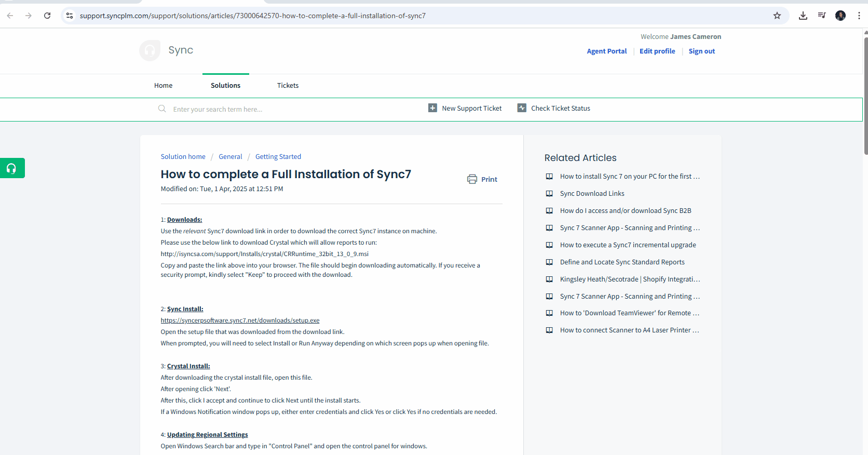Click the Downloads: section heading

point(184,220)
